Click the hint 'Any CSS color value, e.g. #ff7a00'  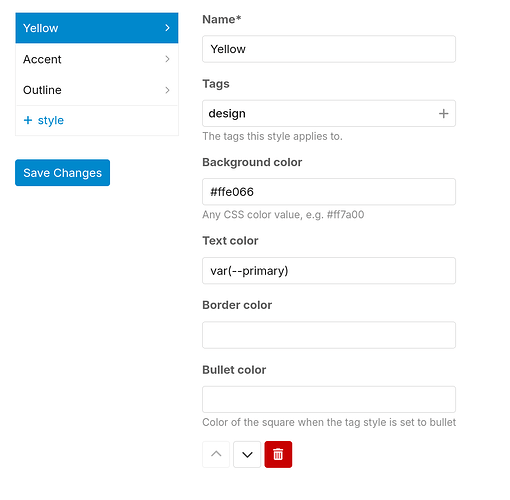283,215
